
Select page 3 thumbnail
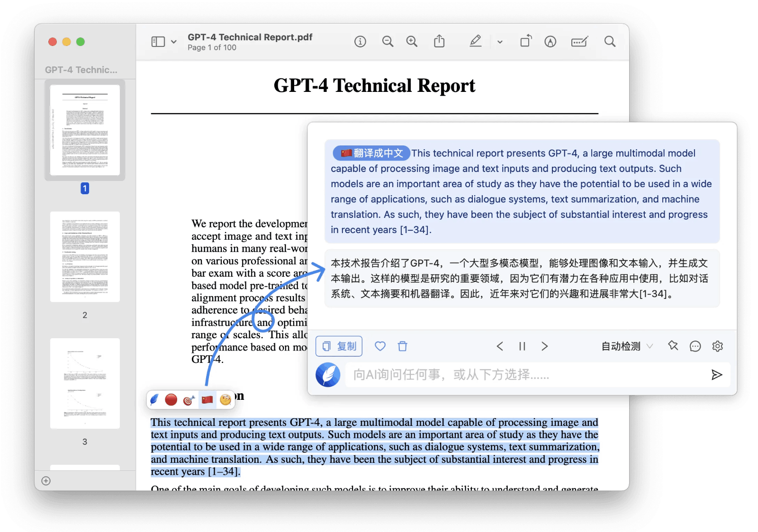pyautogui.click(x=85, y=383)
